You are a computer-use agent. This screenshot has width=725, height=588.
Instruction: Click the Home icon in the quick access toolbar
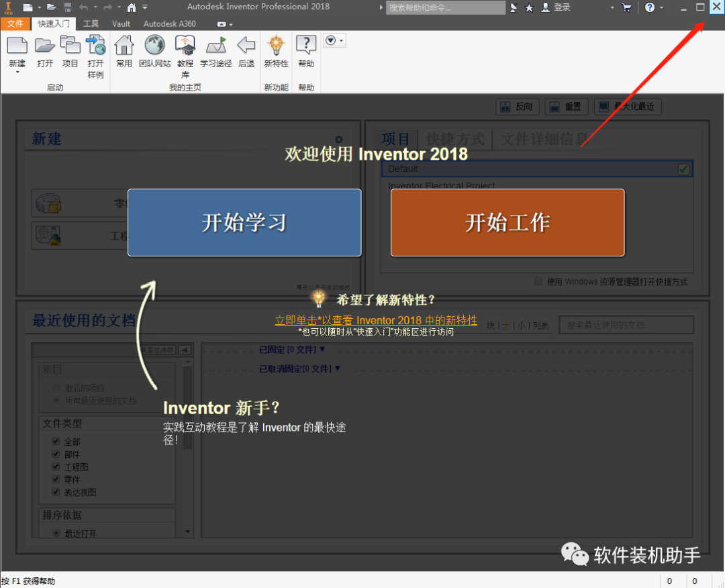132,7
